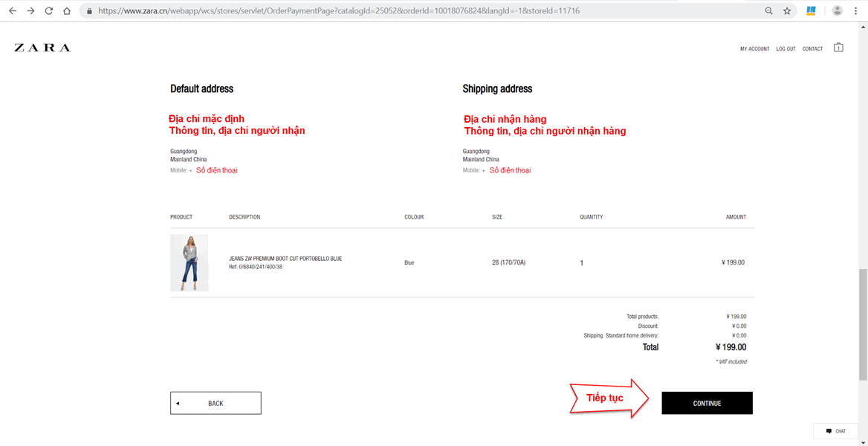Click the DESCRIPTION column header
868x446 pixels.
(x=244, y=217)
